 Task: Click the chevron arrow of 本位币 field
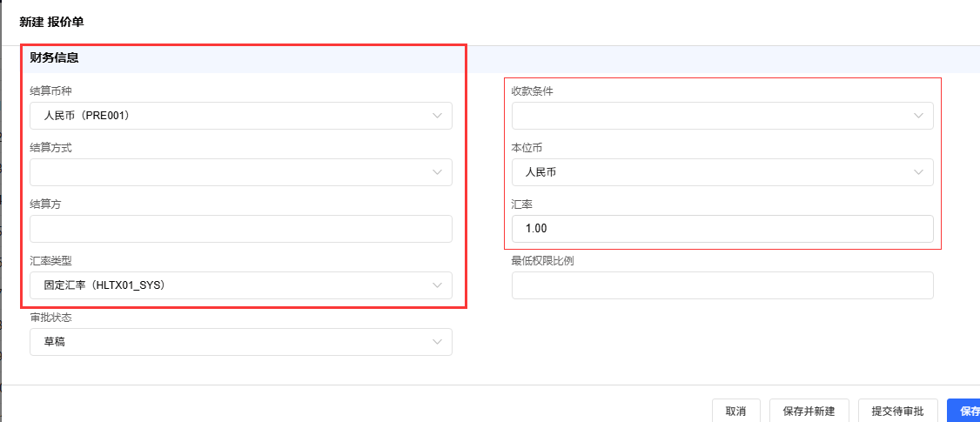point(918,172)
